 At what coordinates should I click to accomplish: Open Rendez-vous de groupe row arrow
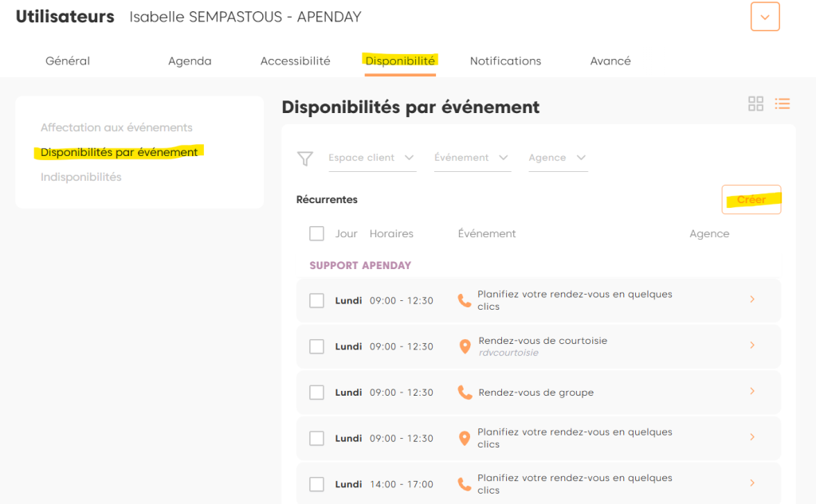(752, 392)
